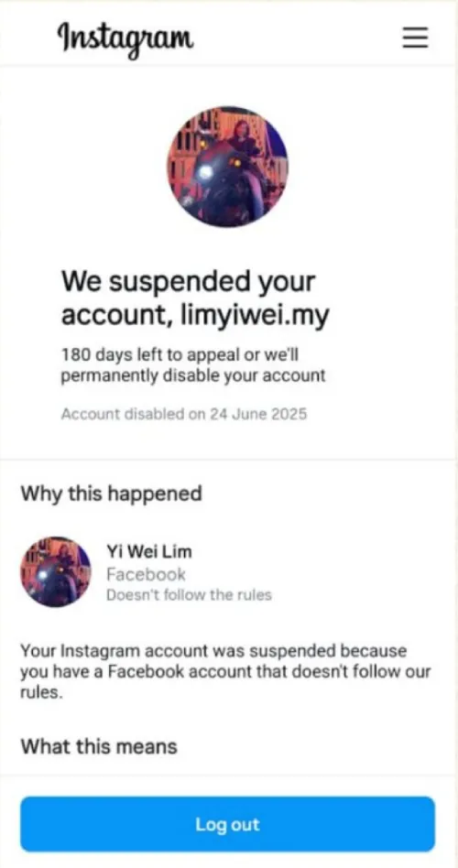Click the "What this means" heading
This screenshot has height=868, width=458.
coord(99,746)
